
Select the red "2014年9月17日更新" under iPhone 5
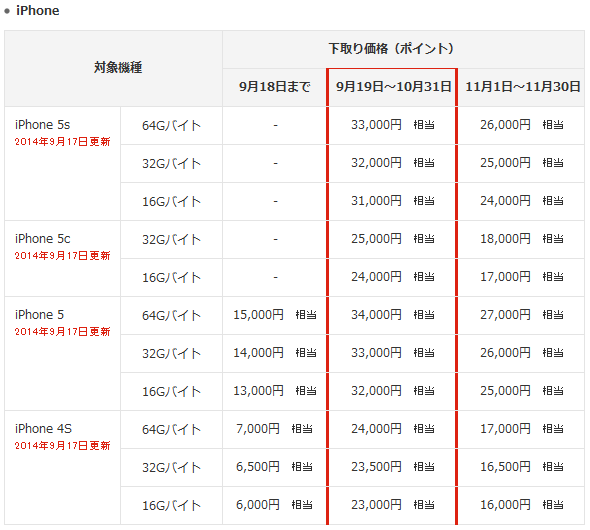(62, 331)
